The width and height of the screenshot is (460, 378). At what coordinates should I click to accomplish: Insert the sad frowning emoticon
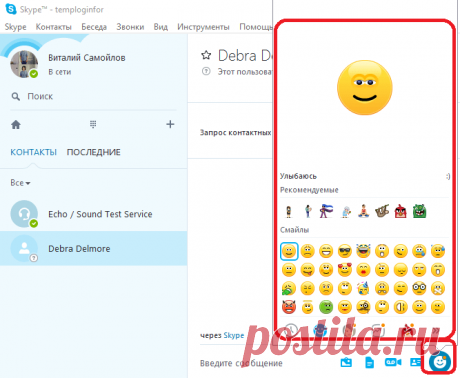(x=307, y=251)
